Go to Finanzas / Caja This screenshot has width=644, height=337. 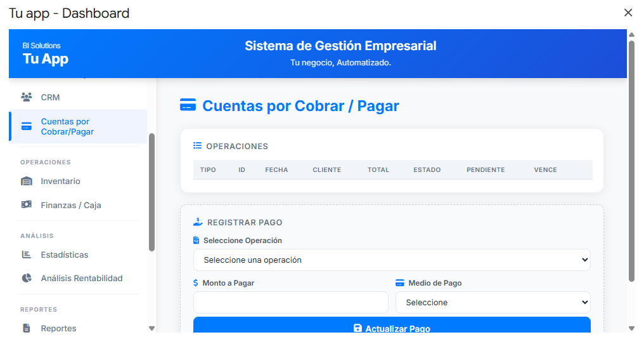pos(78,205)
